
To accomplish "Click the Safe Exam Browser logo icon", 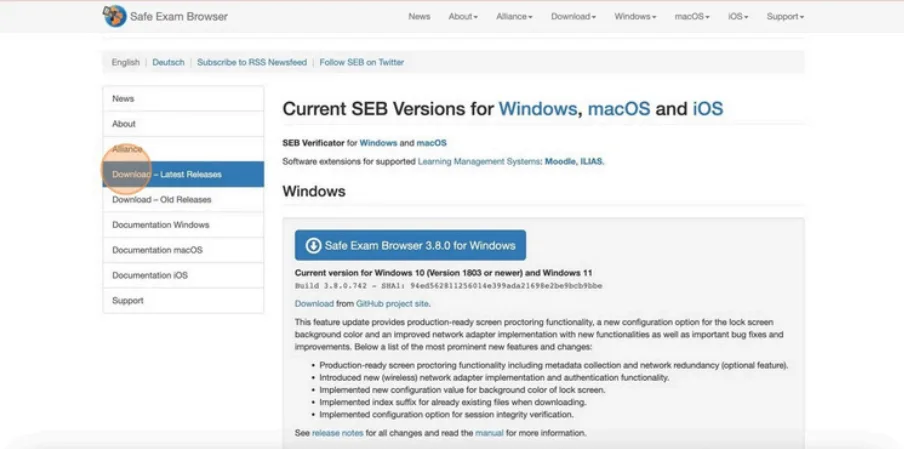I will [x=115, y=16].
